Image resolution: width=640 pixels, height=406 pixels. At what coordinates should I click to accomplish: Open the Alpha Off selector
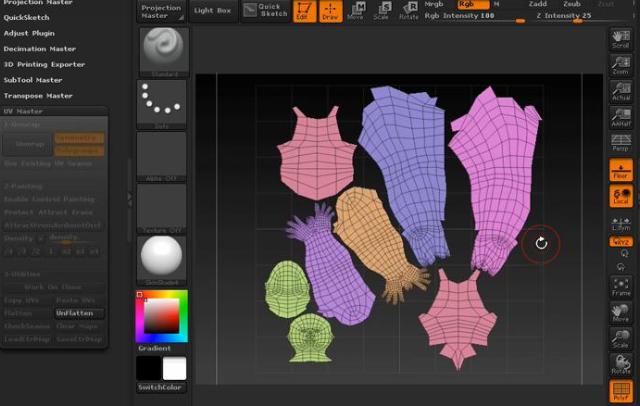pyautogui.click(x=162, y=157)
